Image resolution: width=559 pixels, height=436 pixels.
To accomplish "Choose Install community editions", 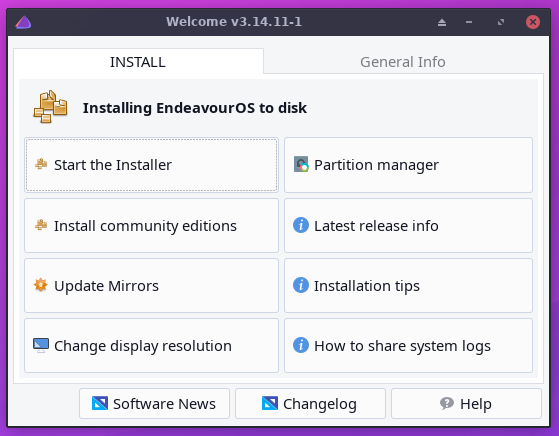I will tap(151, 225).
